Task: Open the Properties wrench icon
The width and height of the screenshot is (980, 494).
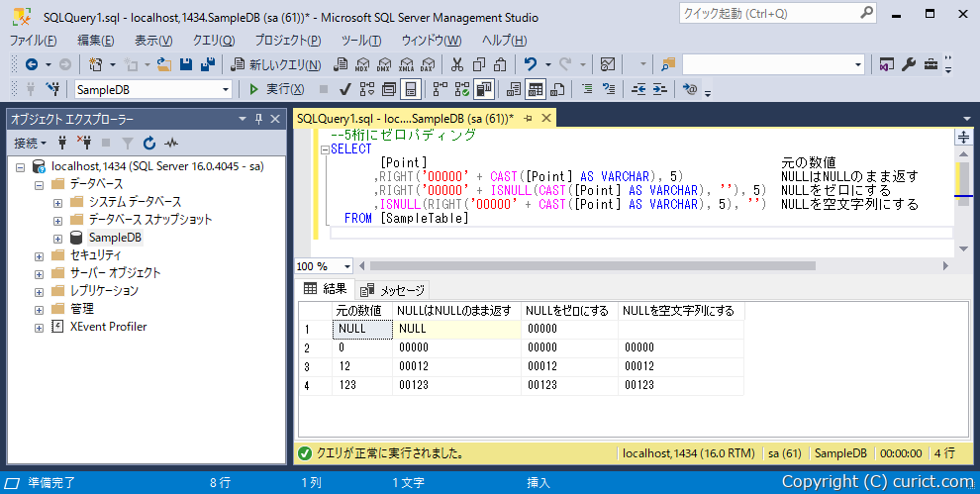Action: point(909,64)
